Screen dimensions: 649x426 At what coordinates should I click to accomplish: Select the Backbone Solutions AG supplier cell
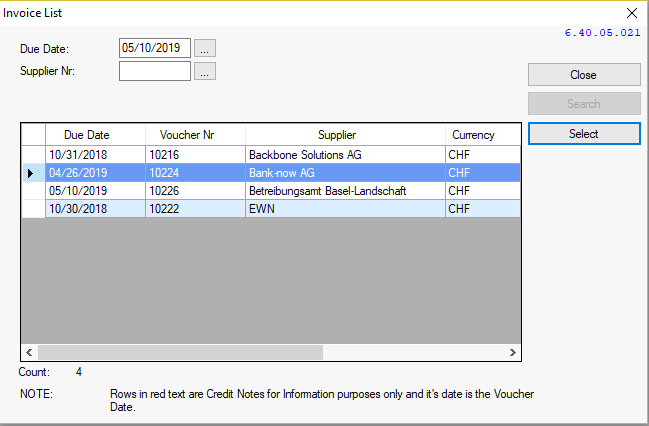345,155
